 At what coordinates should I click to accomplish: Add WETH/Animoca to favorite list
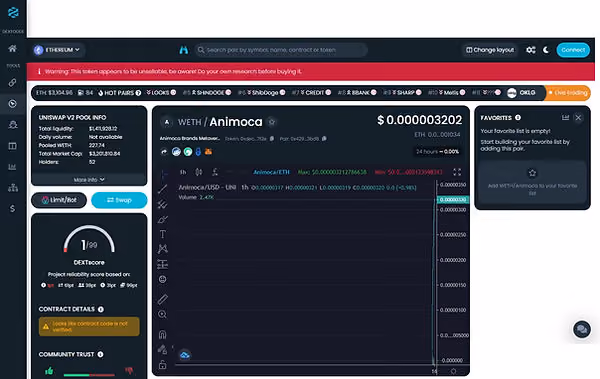532,182
